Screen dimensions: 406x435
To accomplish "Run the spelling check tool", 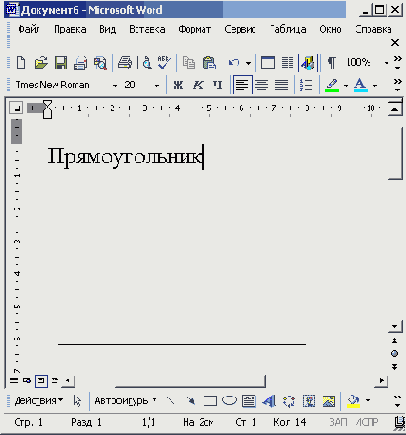I will click(x=164, y=63).
